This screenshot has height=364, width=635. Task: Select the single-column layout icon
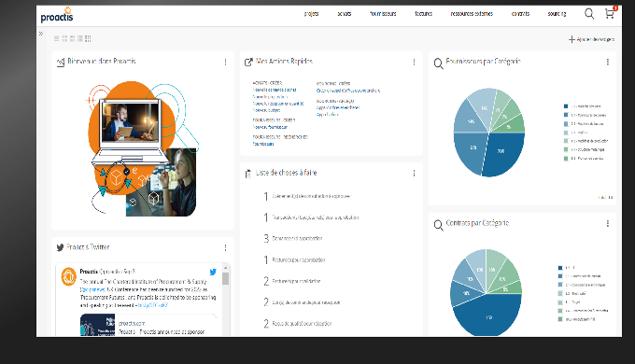pos(56,38)
